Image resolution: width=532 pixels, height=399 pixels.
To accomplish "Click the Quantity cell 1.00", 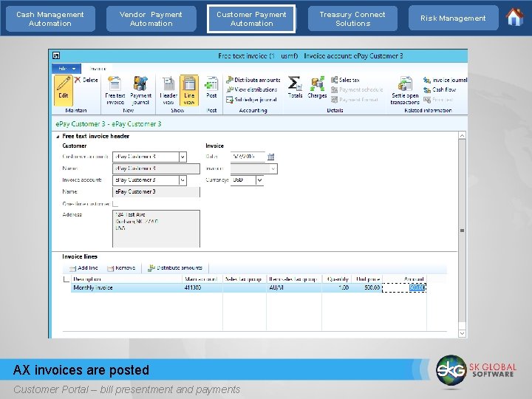I will point(336,287).
